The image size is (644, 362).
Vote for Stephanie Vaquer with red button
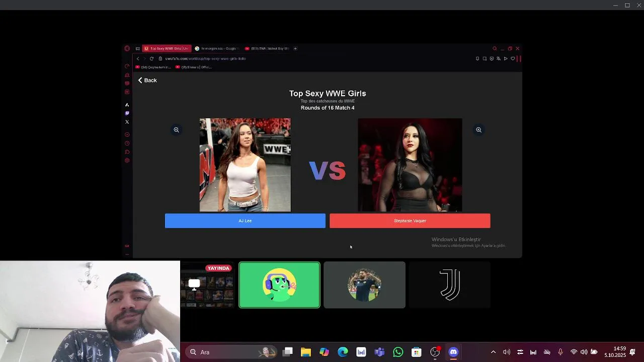tap(410, 221)
